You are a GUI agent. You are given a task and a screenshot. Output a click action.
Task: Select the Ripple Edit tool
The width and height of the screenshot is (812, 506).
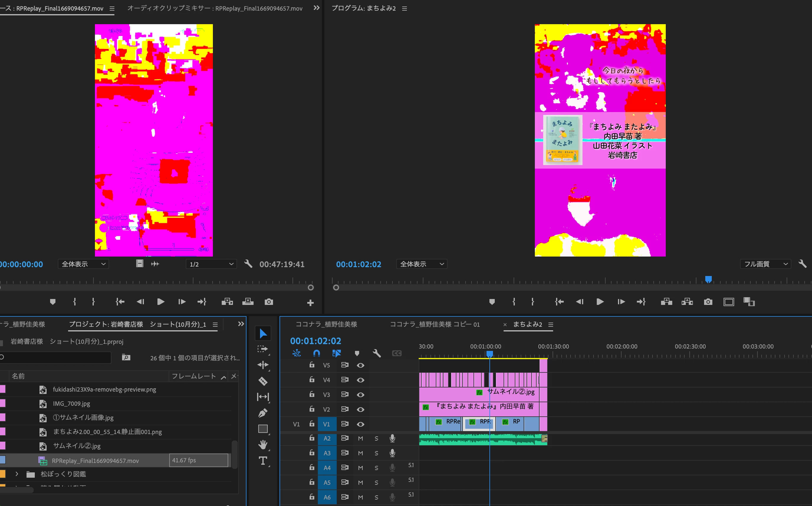263,365
